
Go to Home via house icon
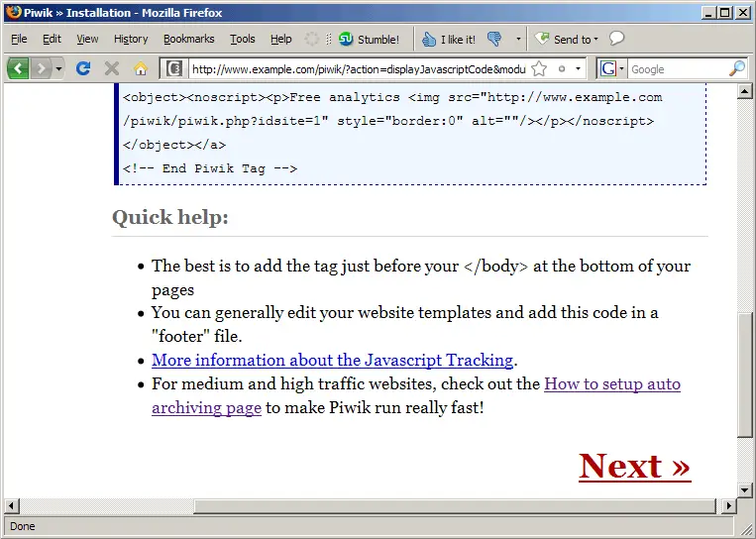point(141,69)
